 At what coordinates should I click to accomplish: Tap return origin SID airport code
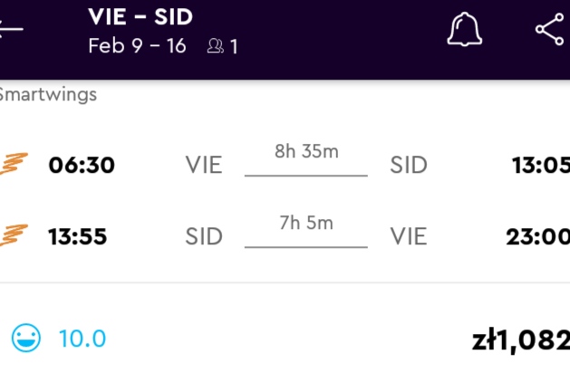pos(204,236)
